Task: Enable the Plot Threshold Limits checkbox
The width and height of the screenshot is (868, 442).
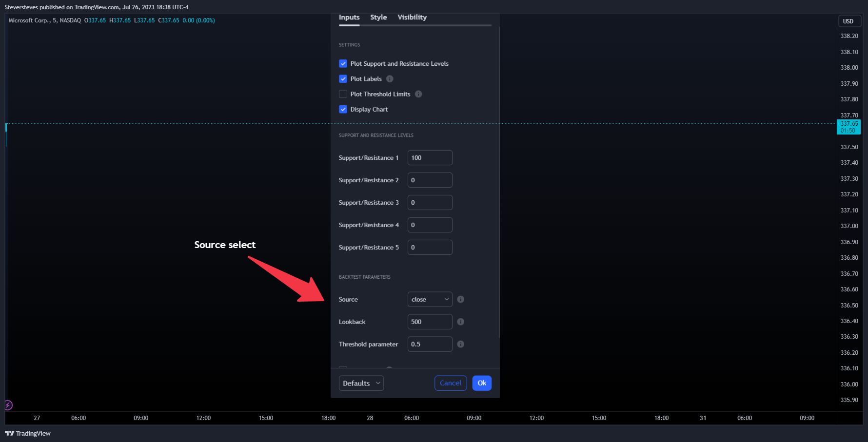Action: pyautogui.click(x=343, y=94)
